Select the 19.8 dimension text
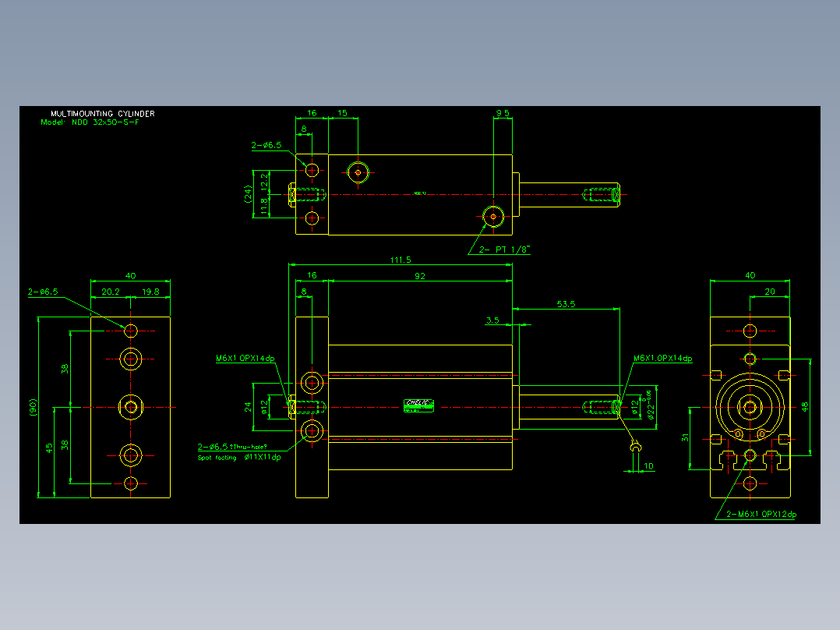Screen dimensions: 840x630 [150, 292]
